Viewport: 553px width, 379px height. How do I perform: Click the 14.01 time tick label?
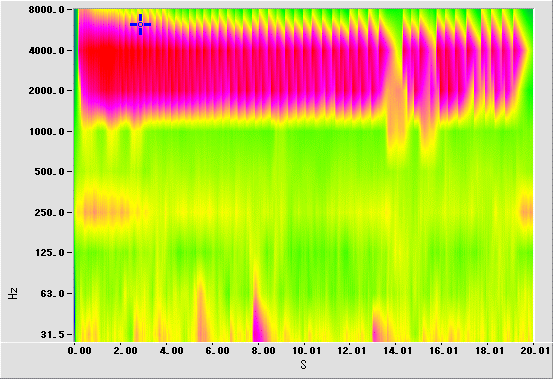point(398,351)
